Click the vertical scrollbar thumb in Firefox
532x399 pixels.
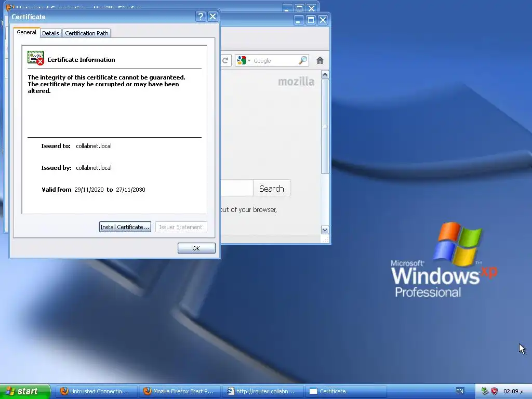(x=325, y=126)
